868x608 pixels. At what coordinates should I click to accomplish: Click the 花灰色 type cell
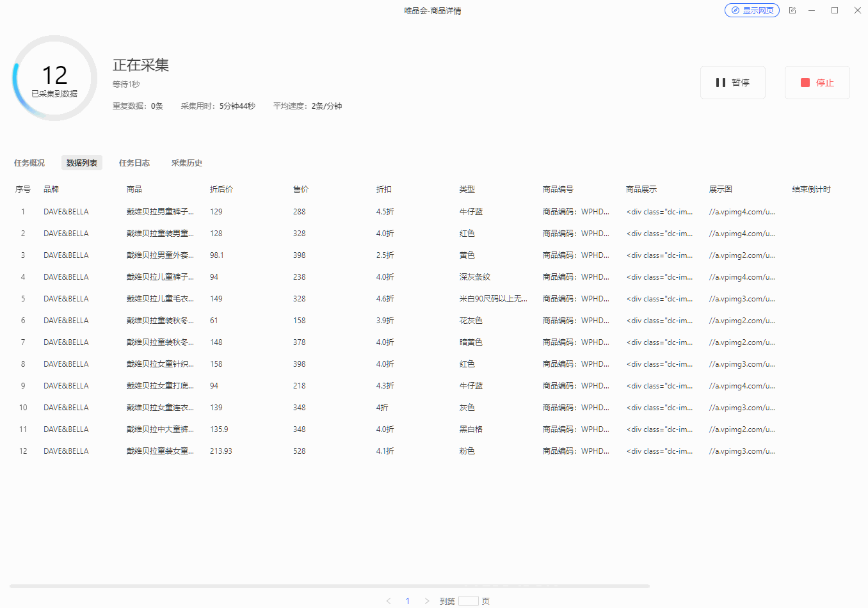coord(471,321)
